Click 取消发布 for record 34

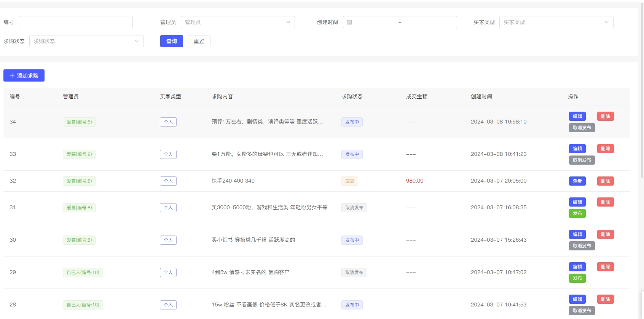582,128
